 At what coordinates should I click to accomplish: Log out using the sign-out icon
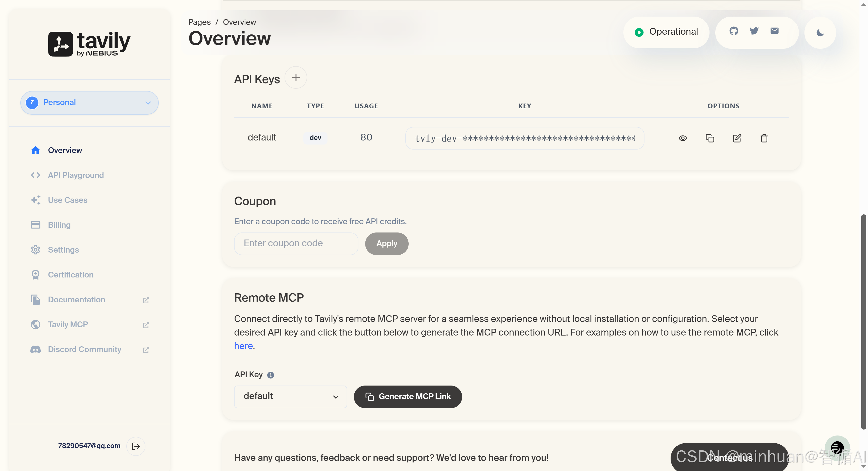pos(136,446)
